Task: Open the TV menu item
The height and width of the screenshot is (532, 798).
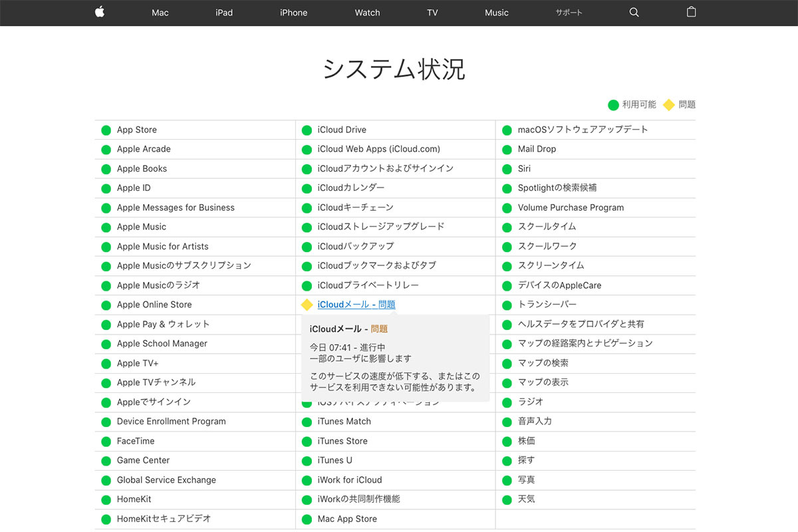Action: coord(432,13)
